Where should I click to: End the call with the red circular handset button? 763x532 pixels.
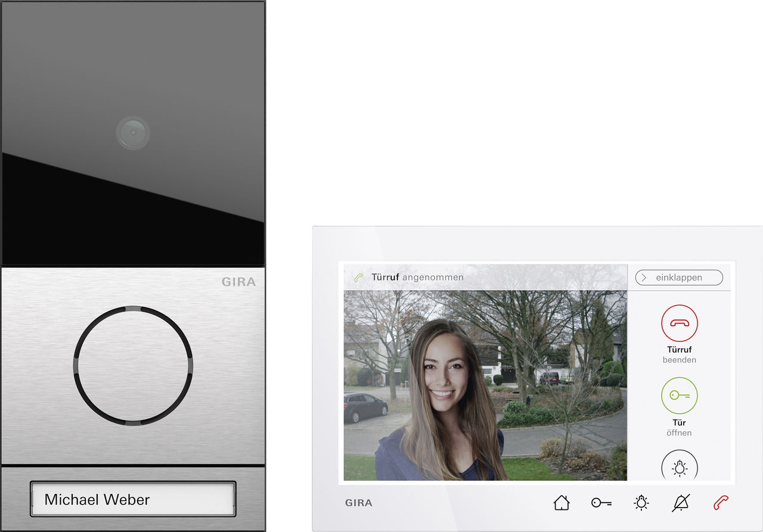click(x=679, y=323)
